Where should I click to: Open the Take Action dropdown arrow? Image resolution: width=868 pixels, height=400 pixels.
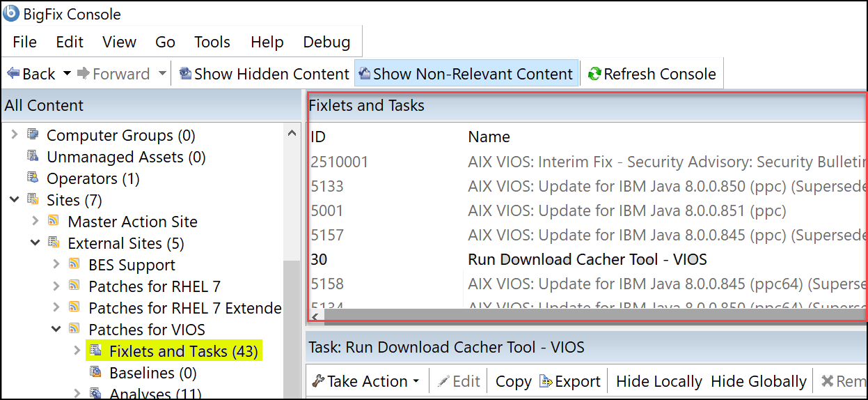click(416, 381)
